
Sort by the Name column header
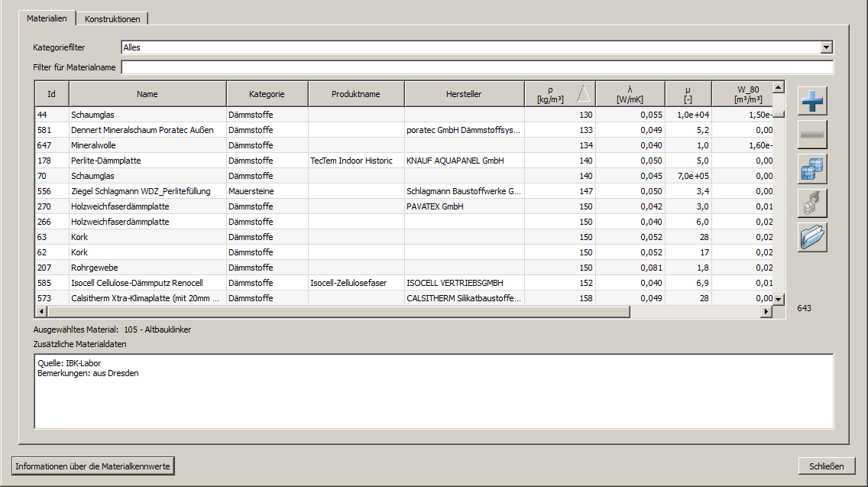click(147, 93)
